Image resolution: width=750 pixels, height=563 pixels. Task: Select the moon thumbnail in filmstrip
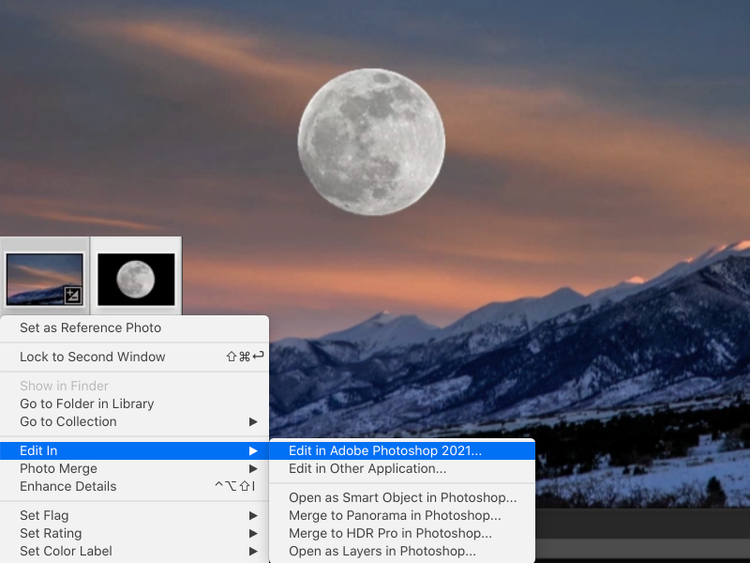pos(136,279)
